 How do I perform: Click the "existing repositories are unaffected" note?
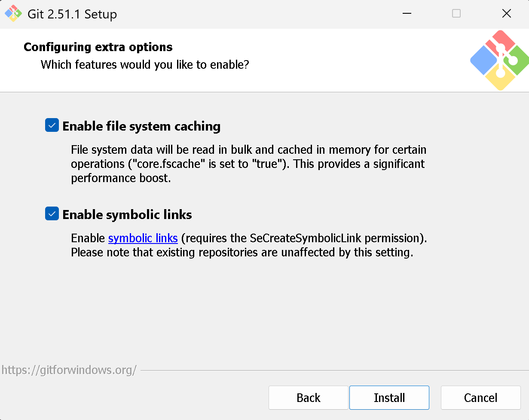(x=242, y=252)
